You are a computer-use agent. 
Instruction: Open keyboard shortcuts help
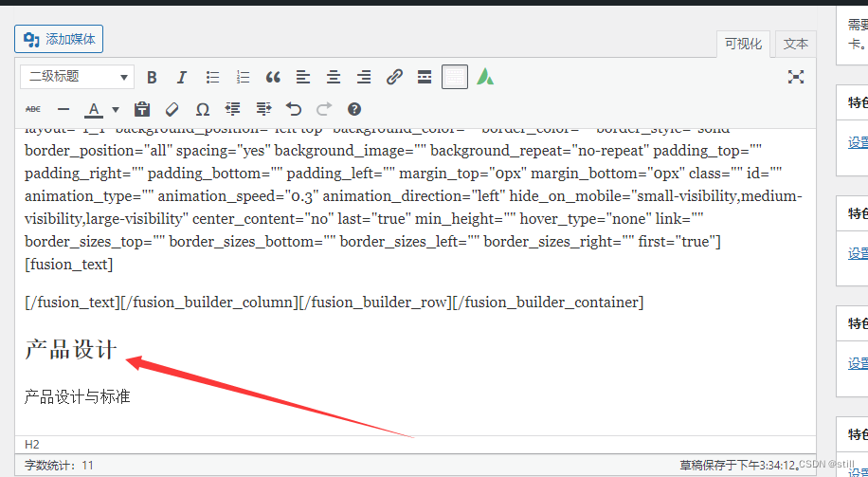354,109
